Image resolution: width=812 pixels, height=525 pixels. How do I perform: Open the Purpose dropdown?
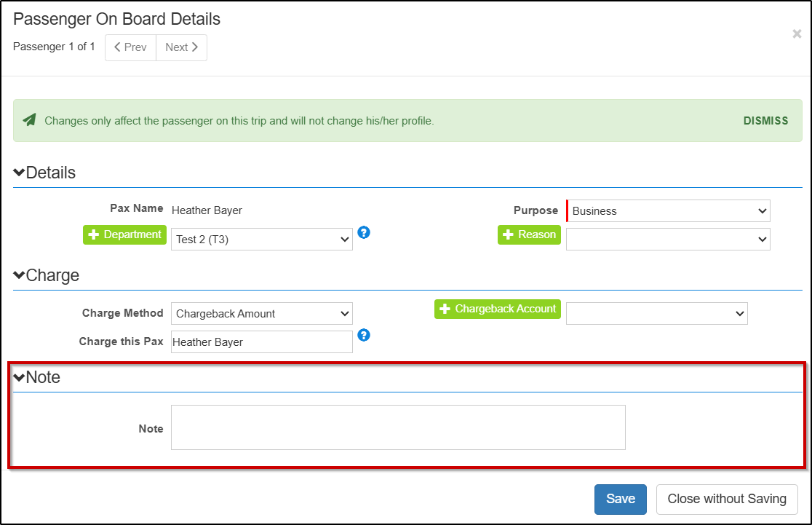(668, 211)
